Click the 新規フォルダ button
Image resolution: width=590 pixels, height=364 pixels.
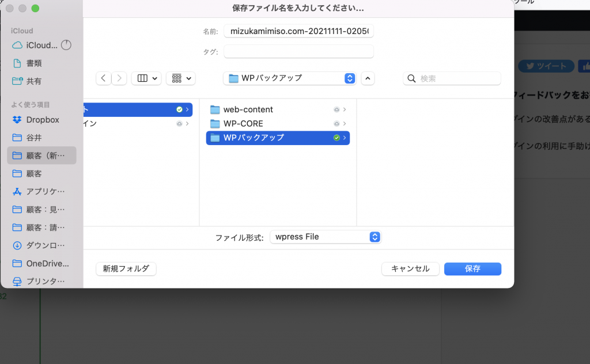126,268
